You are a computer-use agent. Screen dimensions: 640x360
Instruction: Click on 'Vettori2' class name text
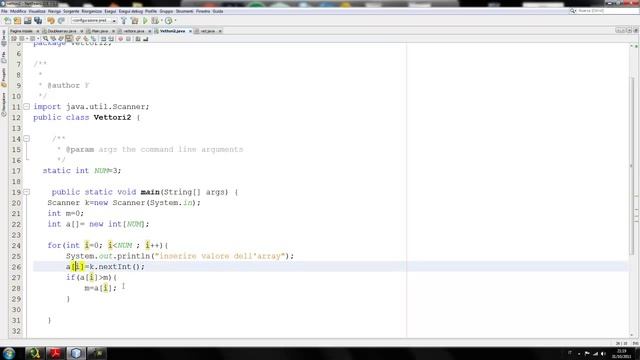tap(112, 117)
